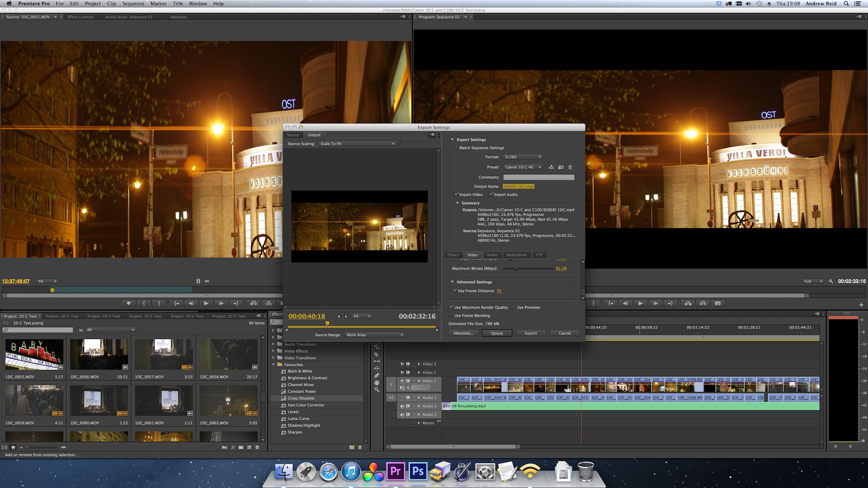Click Add Marker button in Source monitor

pyautogui.click(x=129, y=303)
